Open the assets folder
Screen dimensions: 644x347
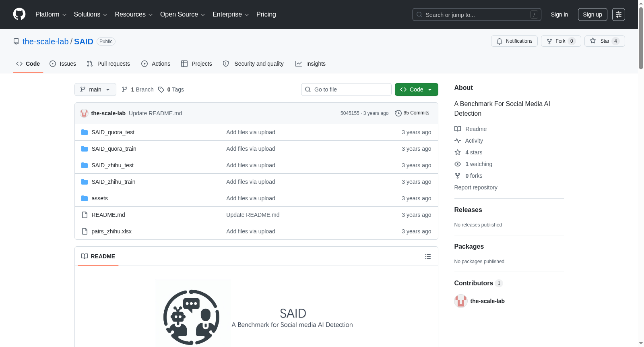pos(100,198)
